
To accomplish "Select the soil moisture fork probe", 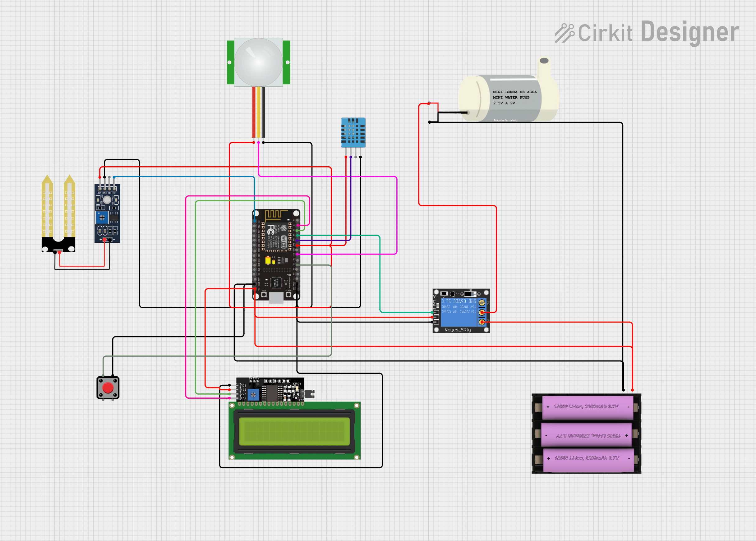I will [58, 213].
